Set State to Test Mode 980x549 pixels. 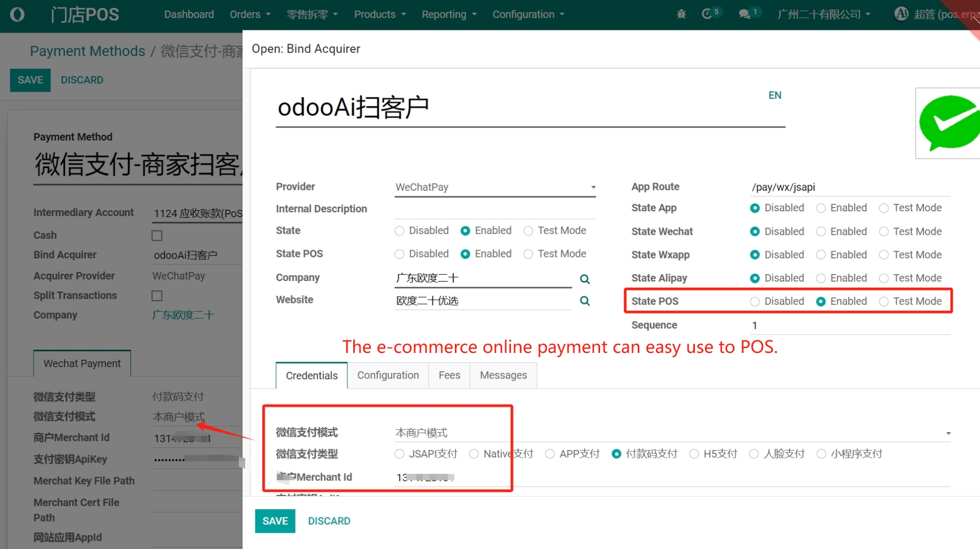[528, 231]
